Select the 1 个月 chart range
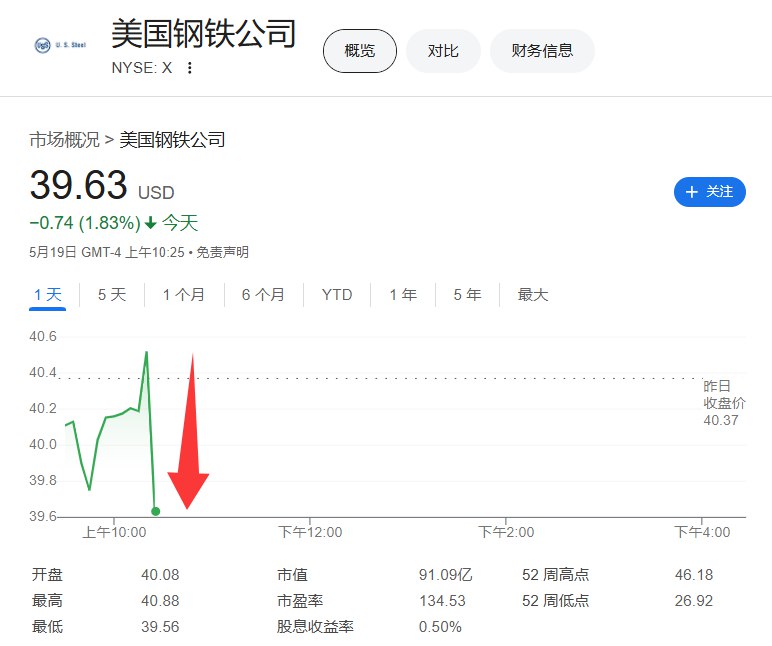772x646 pixels. click(184, 295)
